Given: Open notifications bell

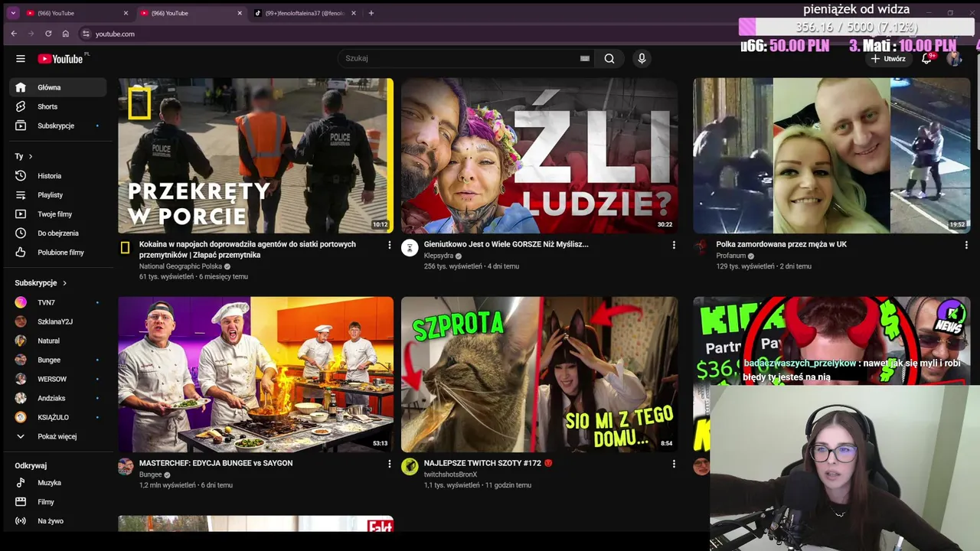Looking at the screenshot, I should pyautogui.click(x=926, y=59).
